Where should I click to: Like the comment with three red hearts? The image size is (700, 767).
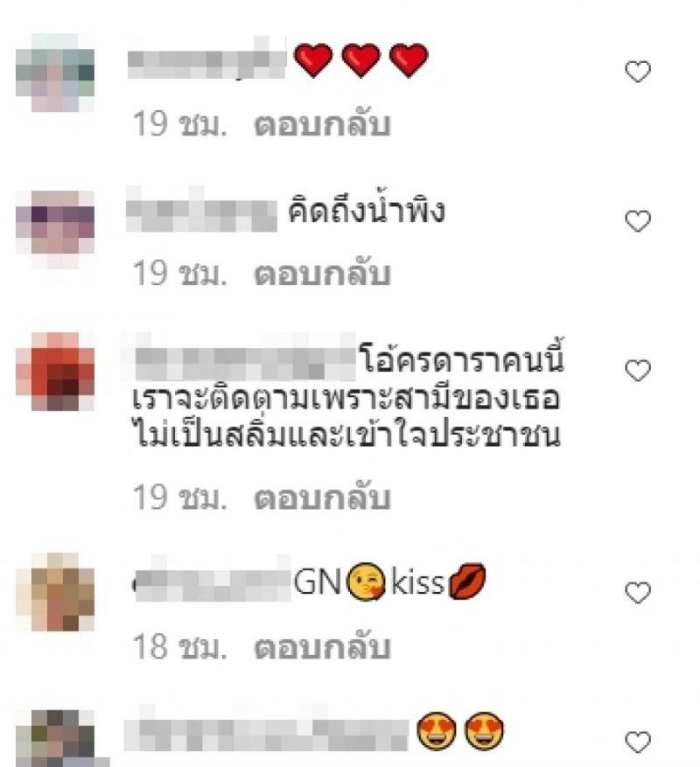click(638, 72)
